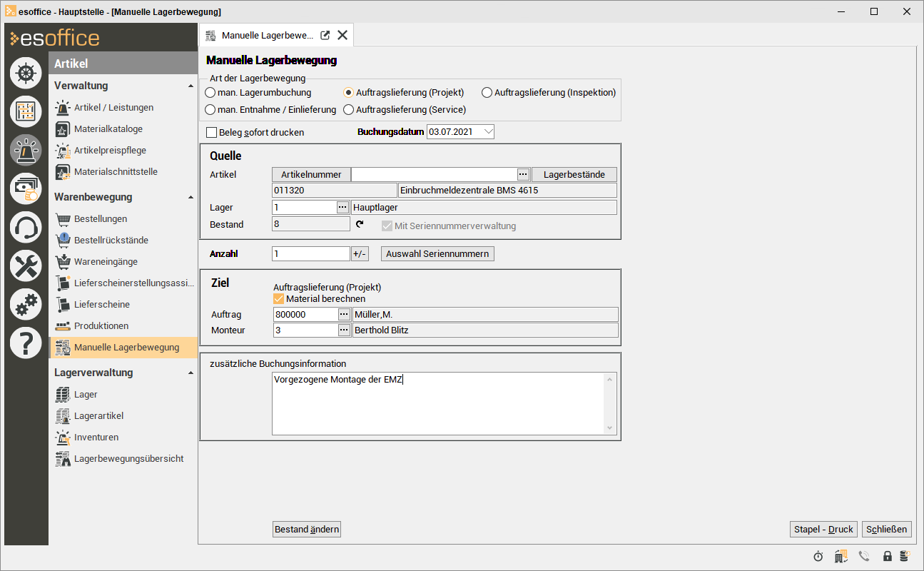Open Lagerartikel in the navigation
924x571 pixels.
pyautogui.click(x=99, y=416)
